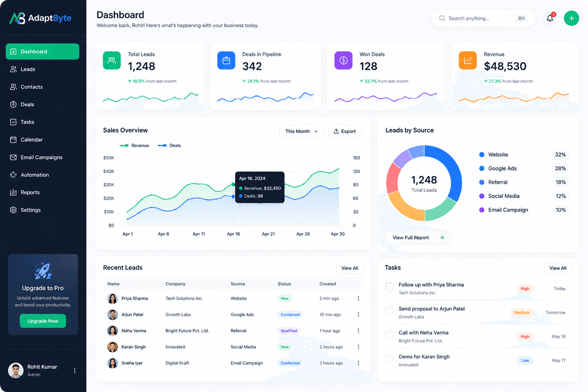The height and width of the screenshot is (392, 588).
Task: Go to Dashboard in sidebar
Action: point(42,52)
